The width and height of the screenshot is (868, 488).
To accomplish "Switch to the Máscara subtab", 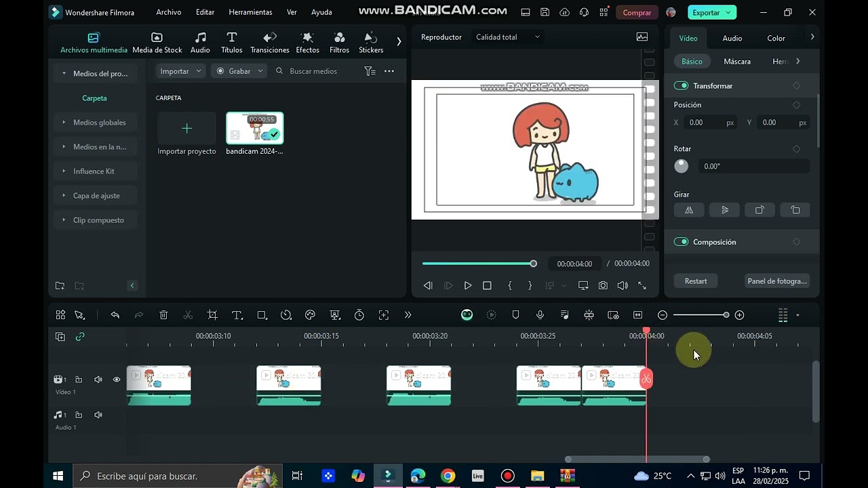I will point(737,62).
